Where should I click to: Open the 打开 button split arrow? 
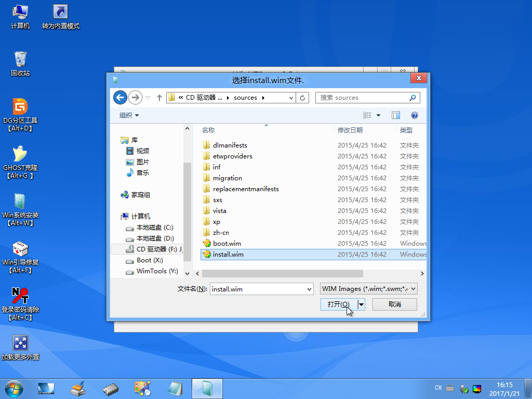pos(362,304)
